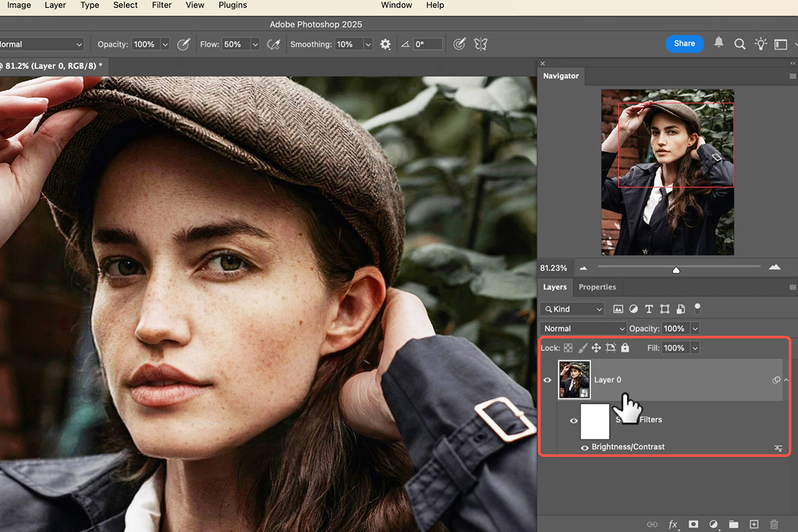Image resolution: width=798 pixels, height=532 pixels.
Task: Open the Kind filter dropdown
Action: click(572, 309)
